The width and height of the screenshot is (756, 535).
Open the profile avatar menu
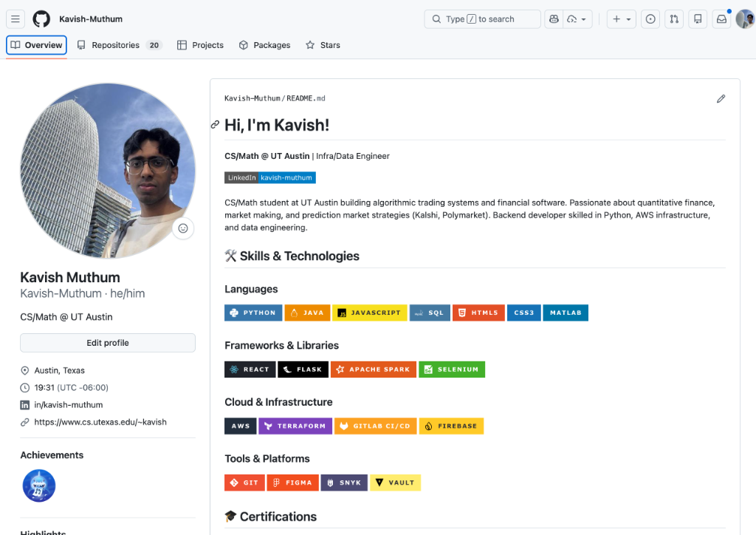click(744, 18)
